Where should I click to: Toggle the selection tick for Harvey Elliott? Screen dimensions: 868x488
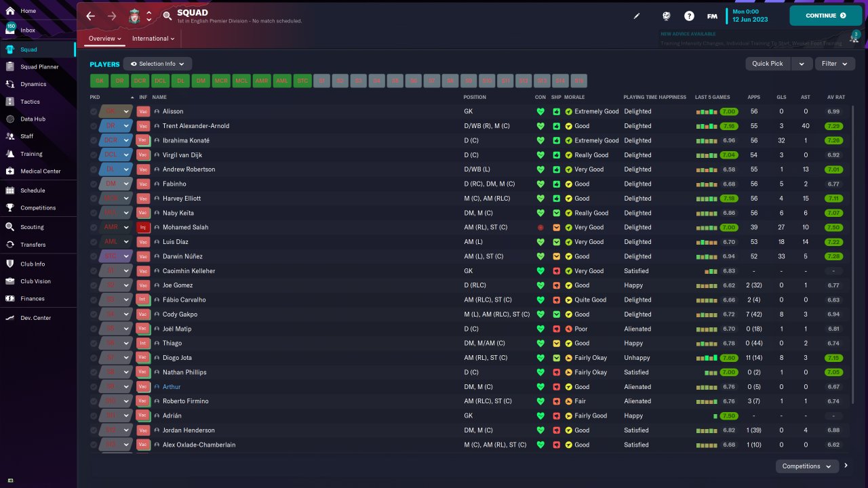tap(94, 199)
